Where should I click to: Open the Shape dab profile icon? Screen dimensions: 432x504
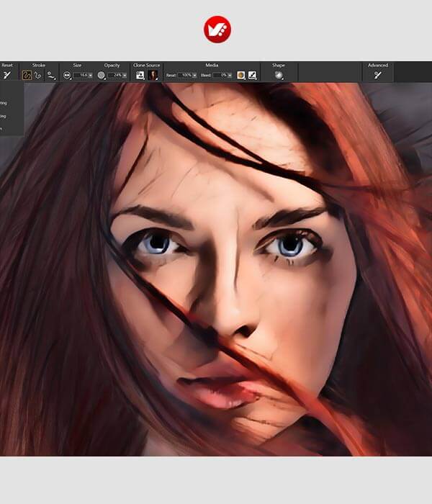[279, 75]
